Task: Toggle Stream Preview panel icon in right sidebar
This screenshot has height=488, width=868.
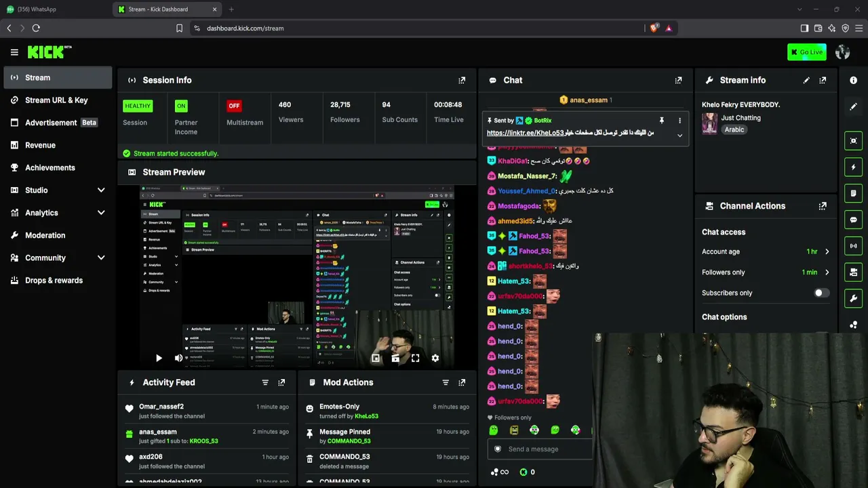Action: coord(854,141)
